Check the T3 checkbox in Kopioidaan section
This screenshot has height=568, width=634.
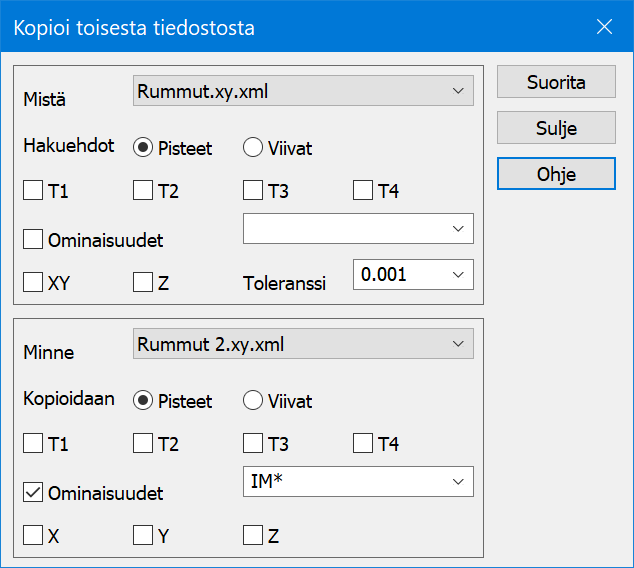(x=253, y=444)
